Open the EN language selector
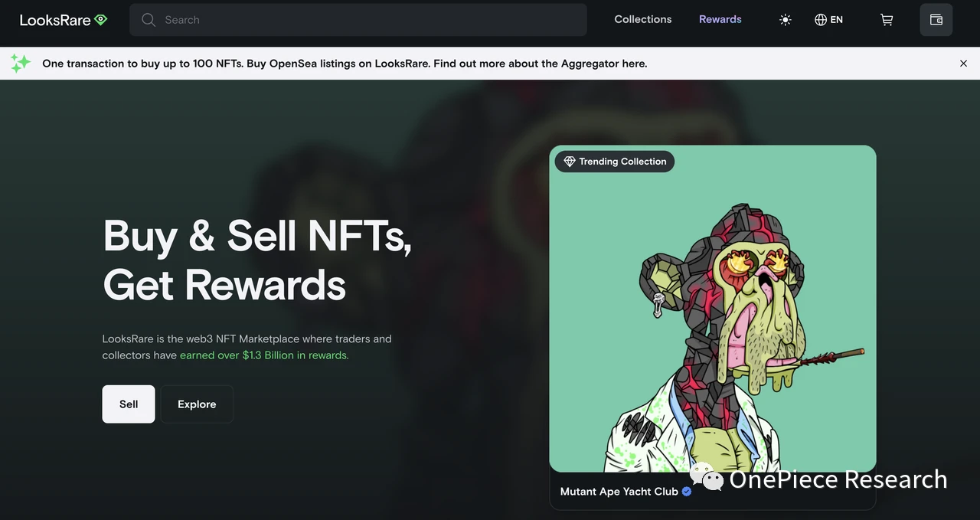The width and height of the screenshot is (980, 520). tap(828, 20)
